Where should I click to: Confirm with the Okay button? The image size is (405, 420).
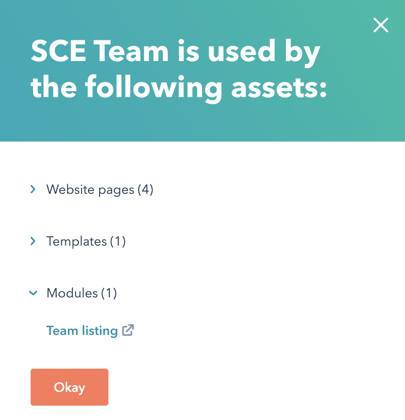(x=69, y=387)
